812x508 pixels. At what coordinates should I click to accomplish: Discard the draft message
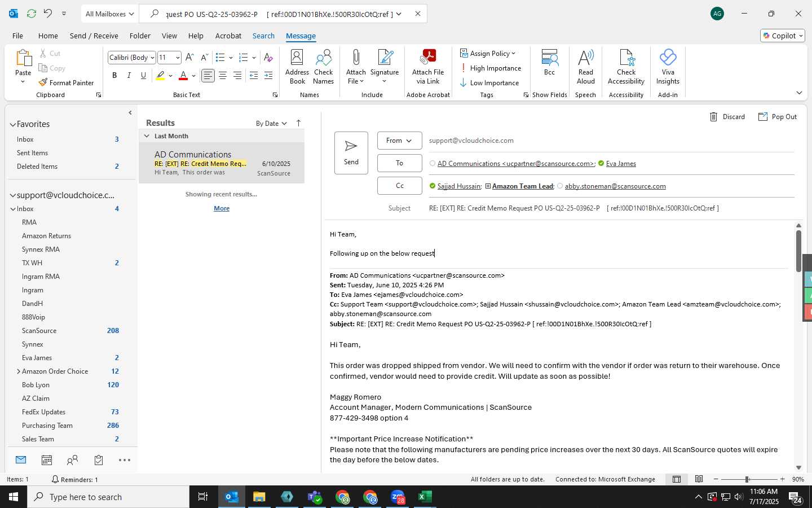[x=727, y=117]
